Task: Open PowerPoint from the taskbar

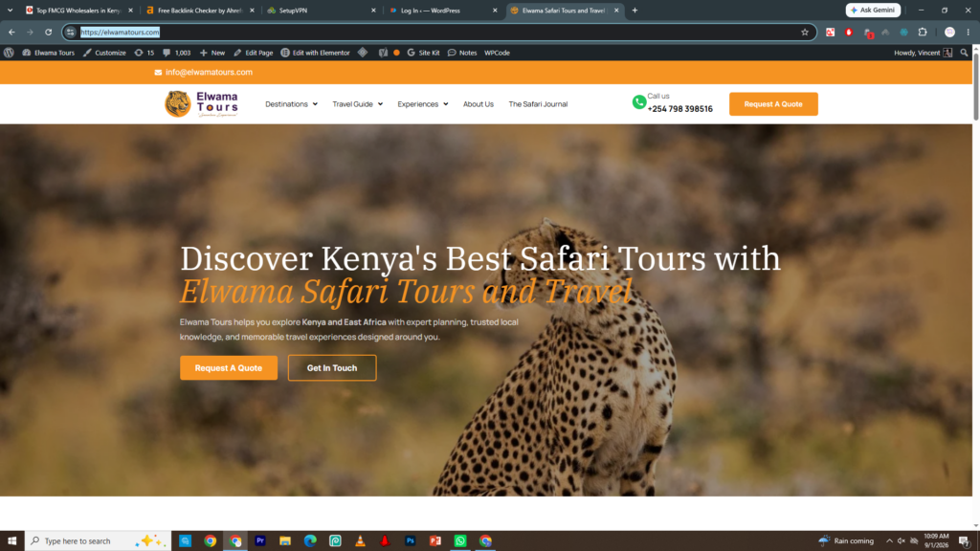Action: pos(435,541)
